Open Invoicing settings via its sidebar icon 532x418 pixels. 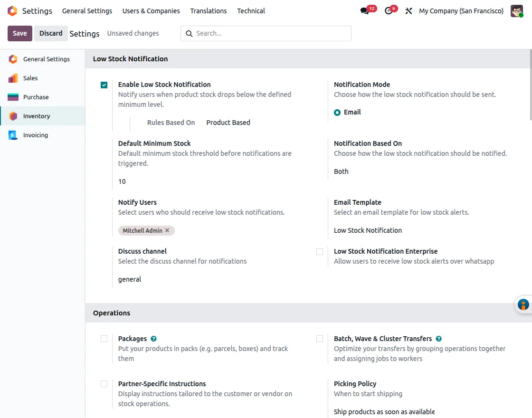point(13,135)
